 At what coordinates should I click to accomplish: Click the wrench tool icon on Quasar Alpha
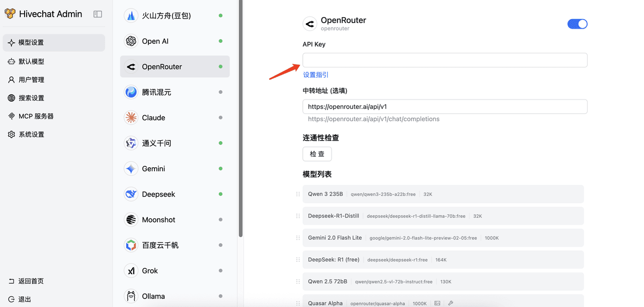click(450, 303)
